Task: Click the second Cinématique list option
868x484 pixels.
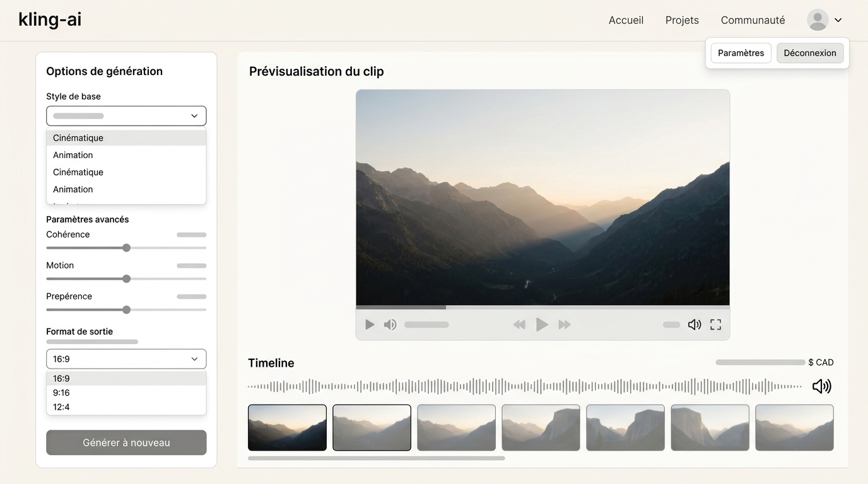Action: pyautogui.click(x=126, y=172)
